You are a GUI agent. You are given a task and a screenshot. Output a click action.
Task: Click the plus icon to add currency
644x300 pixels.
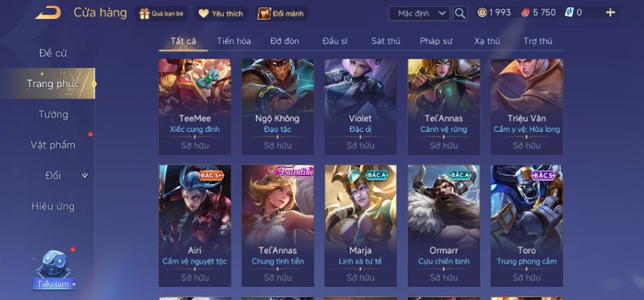click(611, 13)
